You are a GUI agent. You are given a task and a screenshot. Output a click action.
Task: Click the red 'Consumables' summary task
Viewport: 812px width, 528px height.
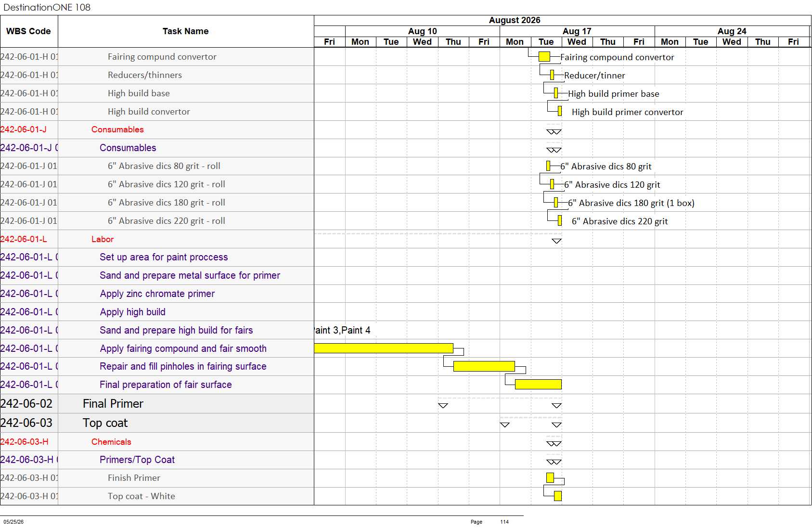[117, 129]
